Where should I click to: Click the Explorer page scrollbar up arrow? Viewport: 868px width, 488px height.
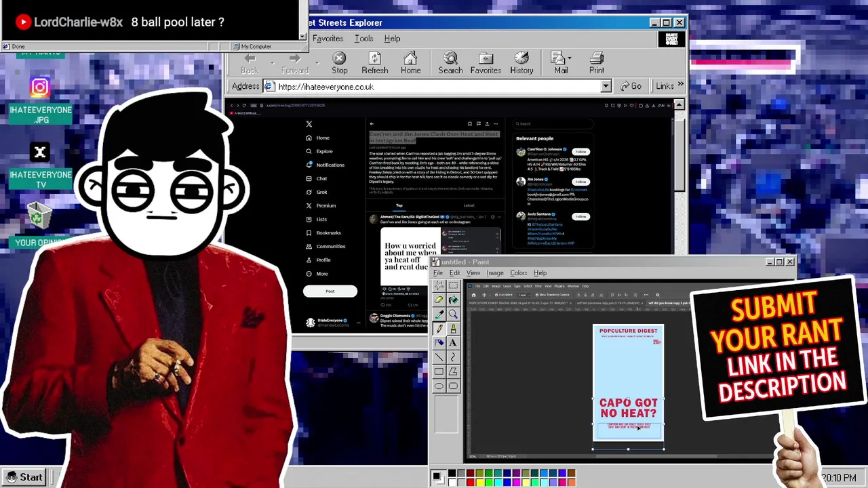[679, 105]
